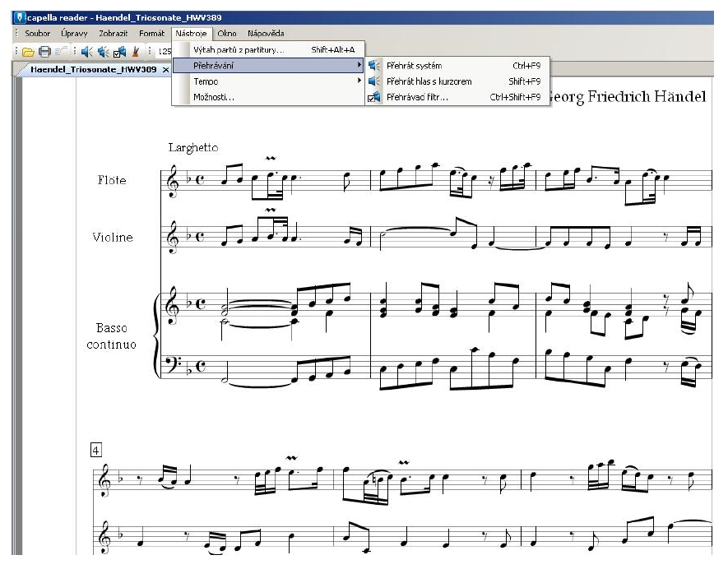
Task: Open playback filter from toolbar speaker-checkbox icon
Action: pos(120,52)
